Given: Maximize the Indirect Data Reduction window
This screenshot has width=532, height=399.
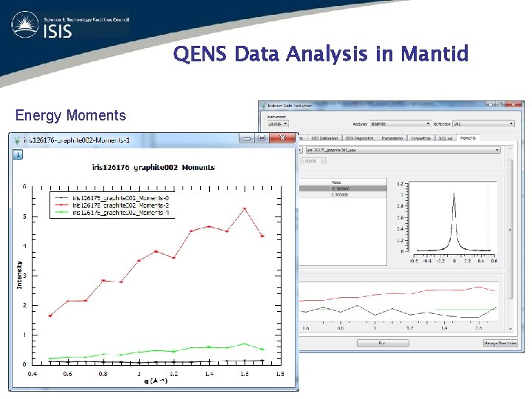Looking at the screenshot, I should (x=500, y=104).
